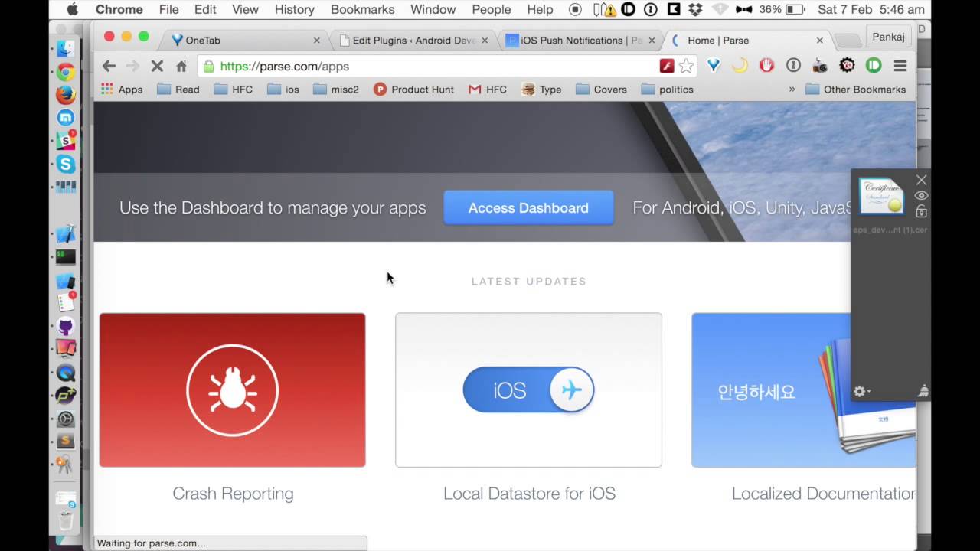This screenshot has width=980, height=551.
Task: Open the Crash Reporting card
Action: tap(232, 390)
